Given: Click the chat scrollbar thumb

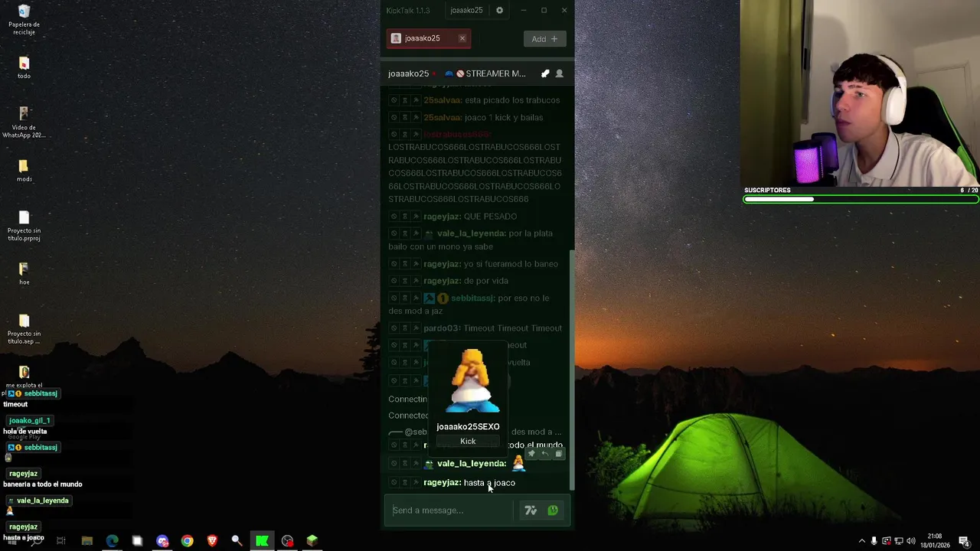Looking at the screenshot, I should click(x=571, y=370).
